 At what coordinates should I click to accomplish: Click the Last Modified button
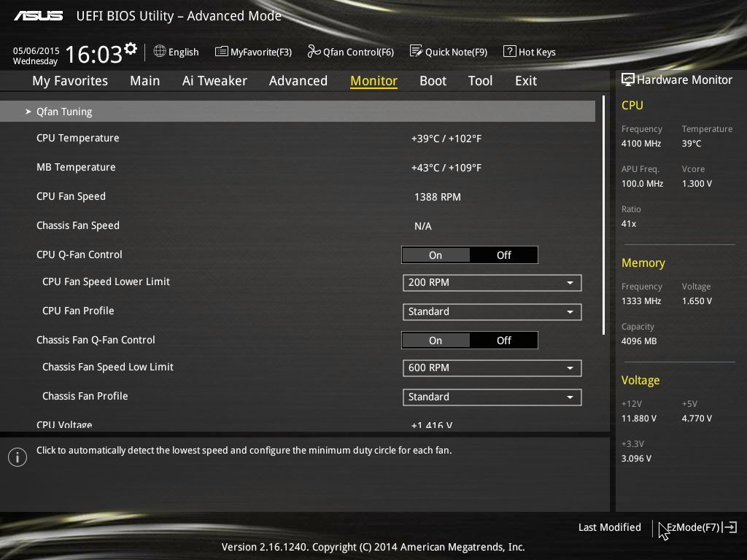pyautogui.click(x=609, y=527)
